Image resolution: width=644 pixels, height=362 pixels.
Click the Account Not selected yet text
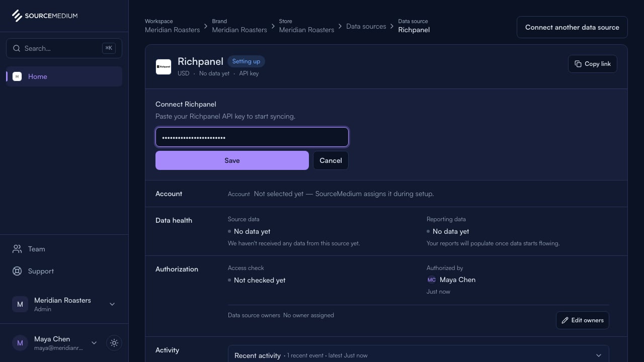(x=344, y=194)
